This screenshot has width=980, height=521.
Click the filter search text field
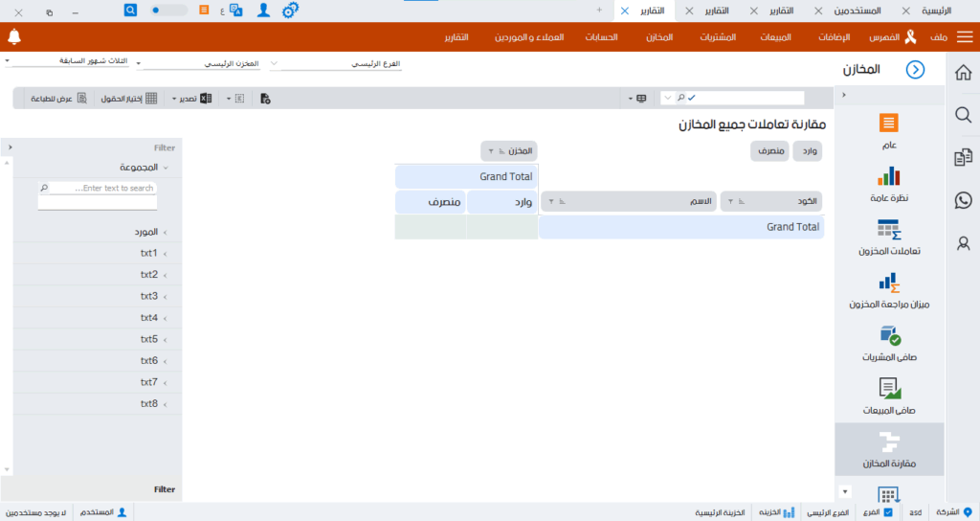pyautogui.click(x=97, y=189)
